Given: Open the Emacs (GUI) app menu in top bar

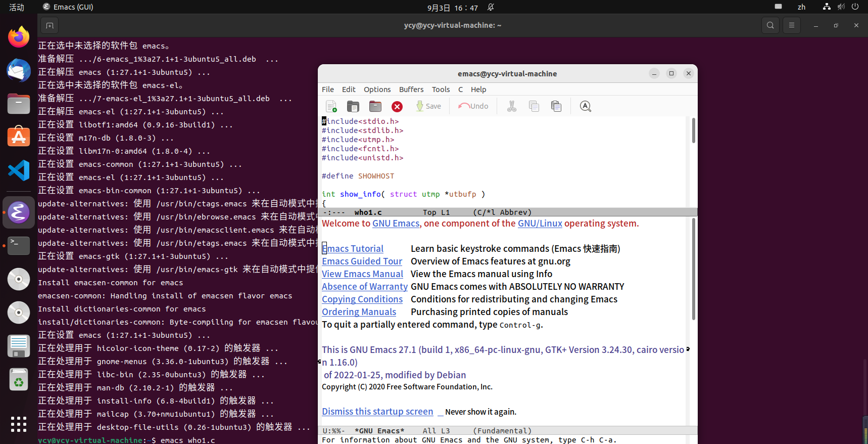Looking at the screenshot, I should 68,7.
